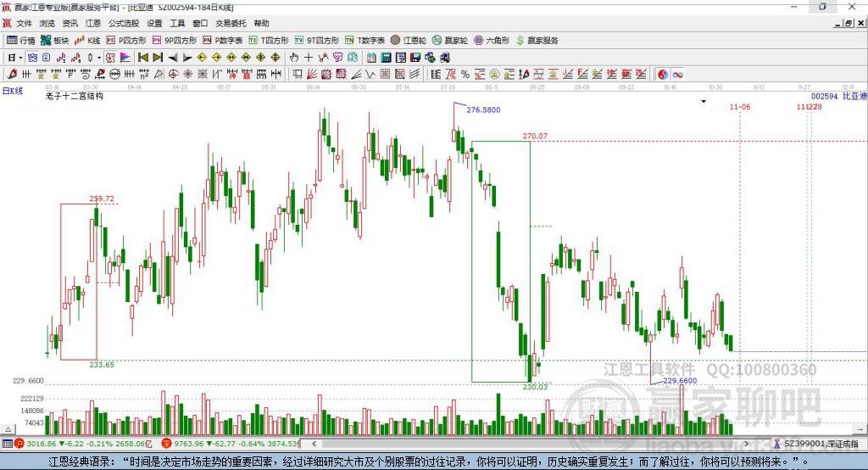This screenshot has width=868, height=470.
Task: Open dropdown arrow near 老子十二宫结构 title
Action: click(x=704, y=102)
